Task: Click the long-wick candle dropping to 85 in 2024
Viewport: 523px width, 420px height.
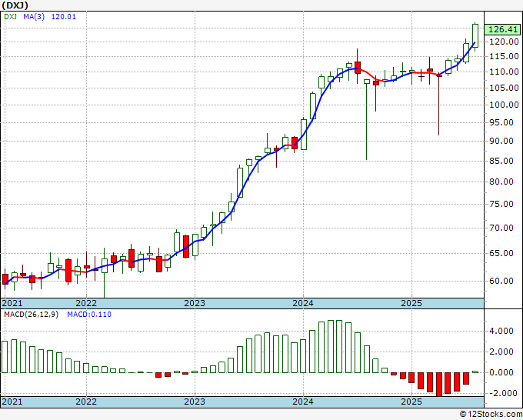Action: point(367,119)
